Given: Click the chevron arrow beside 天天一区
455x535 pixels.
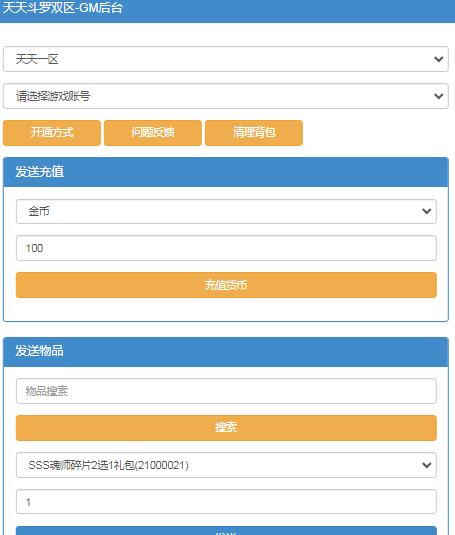Looking at the screenshot, I should pos(438,59).
